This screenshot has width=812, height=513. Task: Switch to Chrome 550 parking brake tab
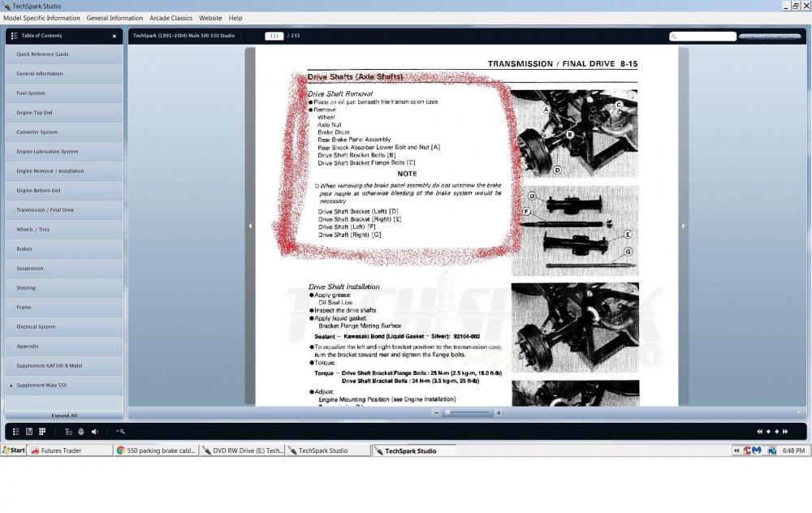click(x=157, y=450)
